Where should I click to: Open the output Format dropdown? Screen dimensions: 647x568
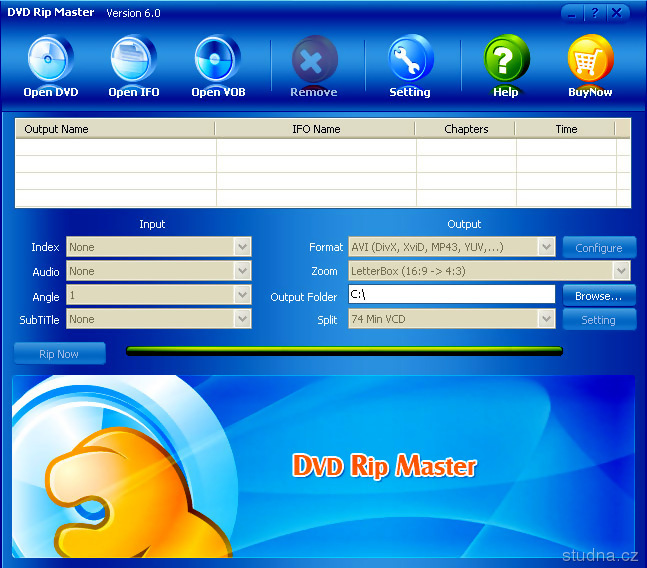(x=546, y=247)
